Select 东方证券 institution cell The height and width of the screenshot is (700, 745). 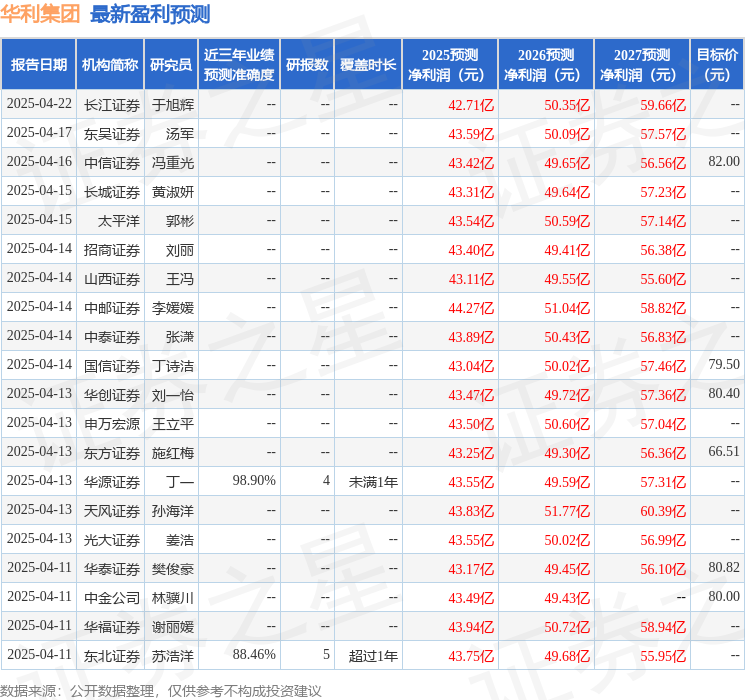pyautogui.click(x=112, y=453)
